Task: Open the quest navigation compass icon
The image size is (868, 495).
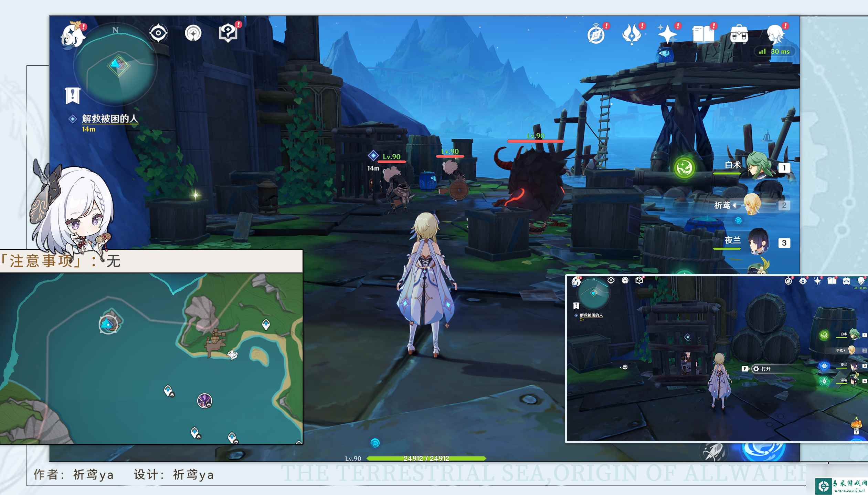Action: [x=193, y=33]
